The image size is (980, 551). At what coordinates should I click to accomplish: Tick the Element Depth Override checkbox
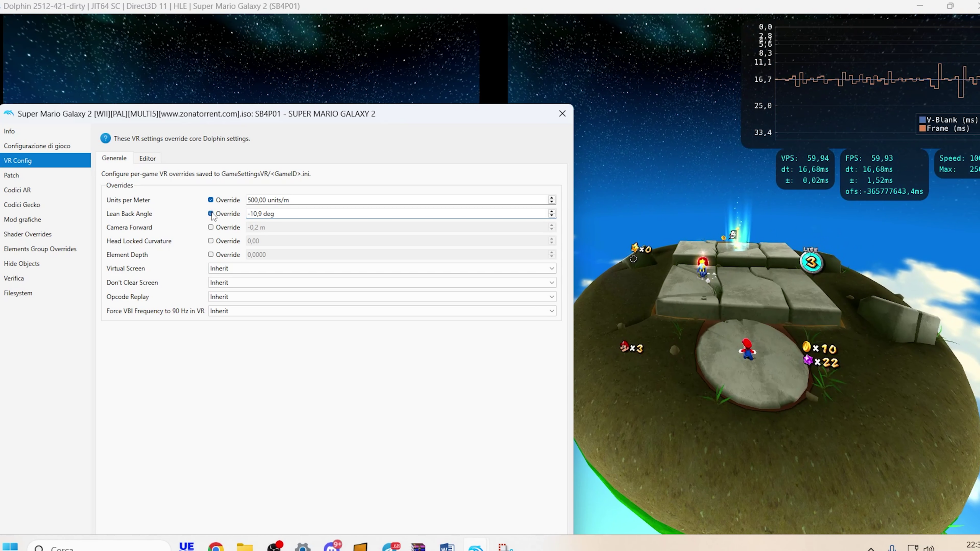coord(211,254)
